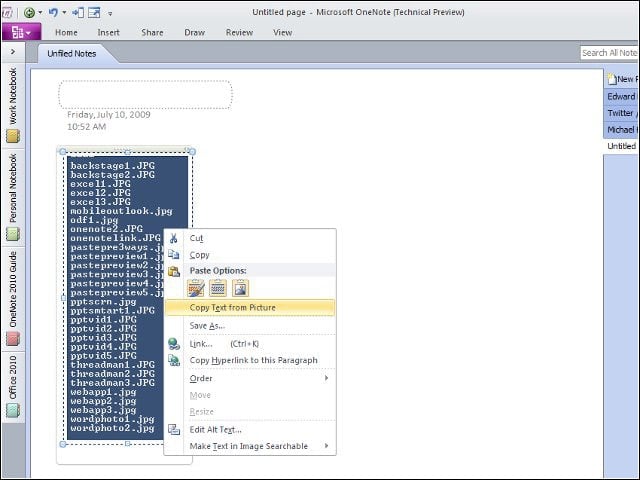Open the purple Office backstage button
The height and width of the screenshot is (480, 640).
21,32
